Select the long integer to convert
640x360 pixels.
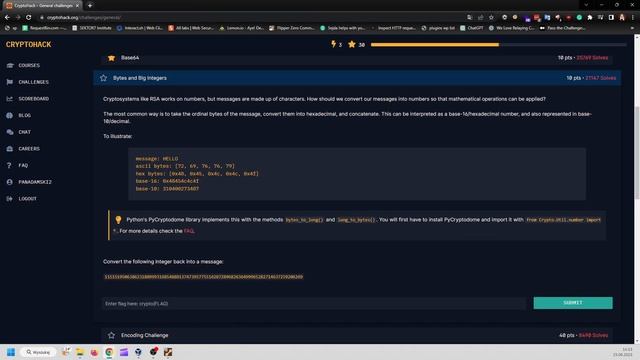[x=204, y=277]
